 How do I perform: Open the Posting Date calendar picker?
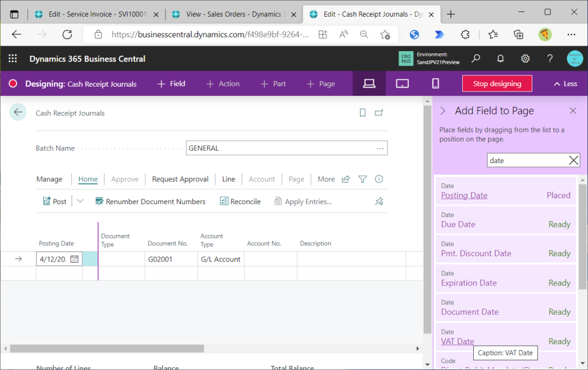tap(74, 259)
